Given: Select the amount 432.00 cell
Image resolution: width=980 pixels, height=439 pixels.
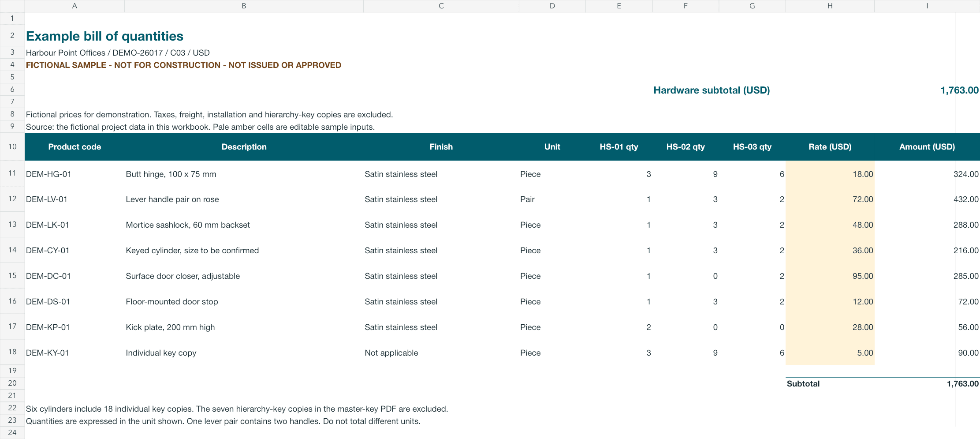Looking at the screenshot, I should (x=927, y=199).
